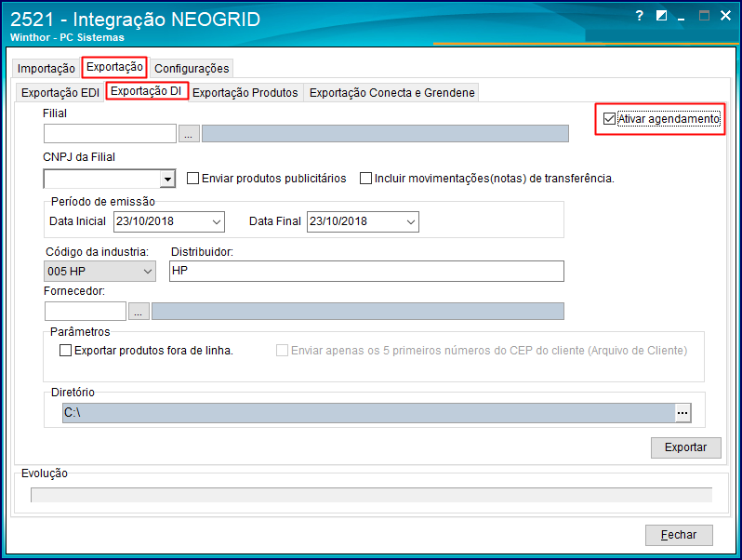Viewport: 742px width, 560px height.
Task: Switch to Exportação EDI subtab
Action: [x=60, y=93]
